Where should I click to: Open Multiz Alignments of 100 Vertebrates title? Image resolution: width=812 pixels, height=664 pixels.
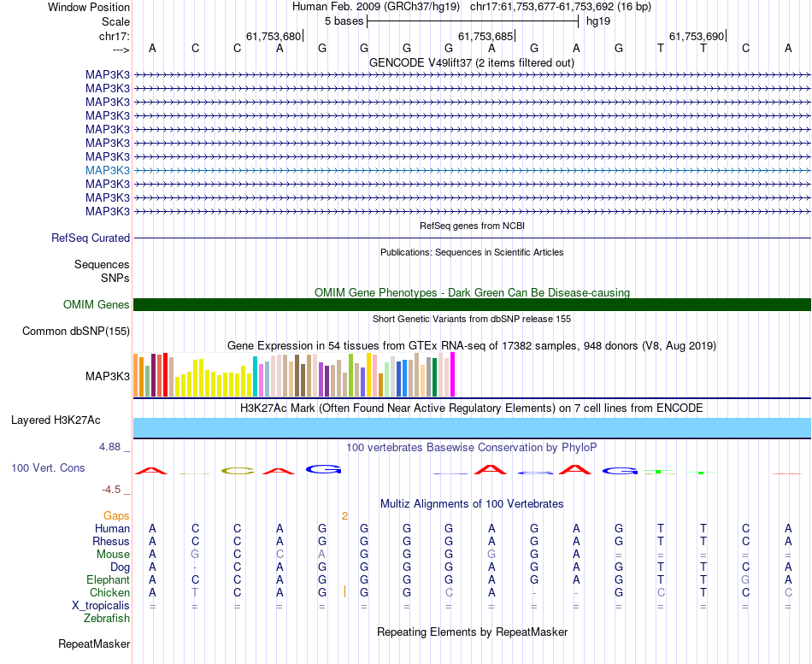[x=472, y=504]
